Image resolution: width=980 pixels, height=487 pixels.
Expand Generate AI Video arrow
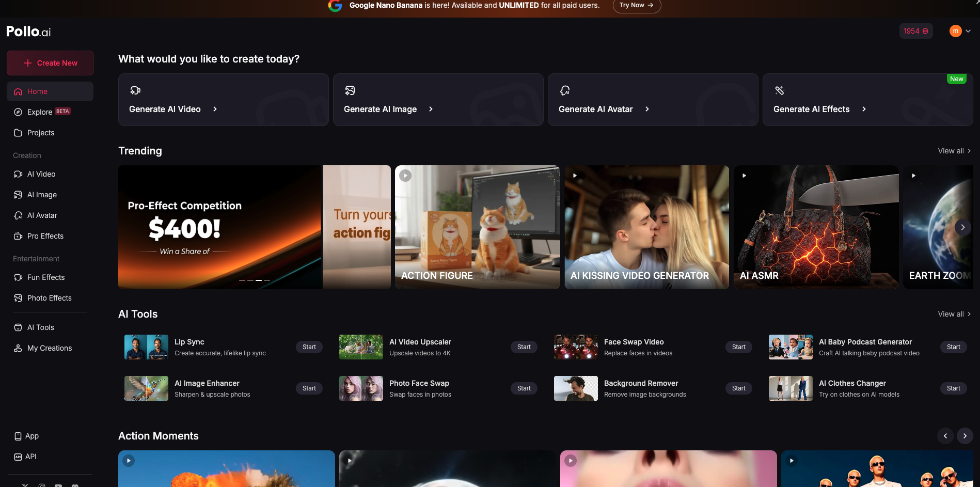(215, 109)
